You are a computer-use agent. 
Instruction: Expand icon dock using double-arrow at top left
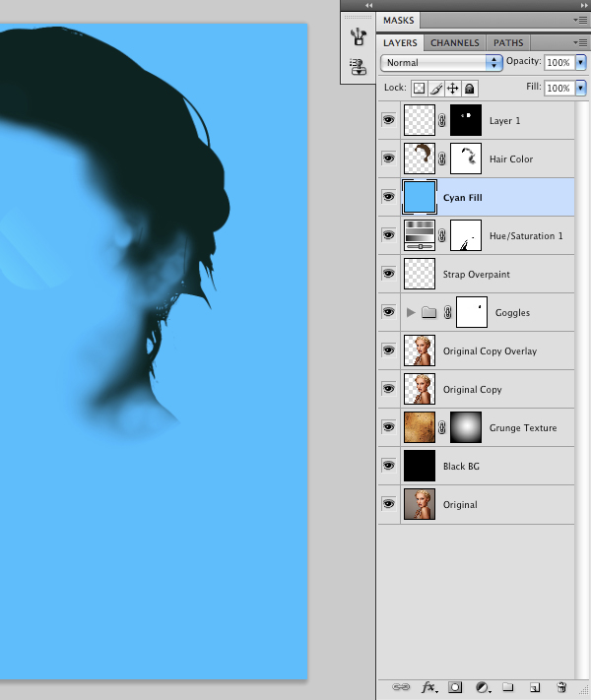(x=368, y=5)
